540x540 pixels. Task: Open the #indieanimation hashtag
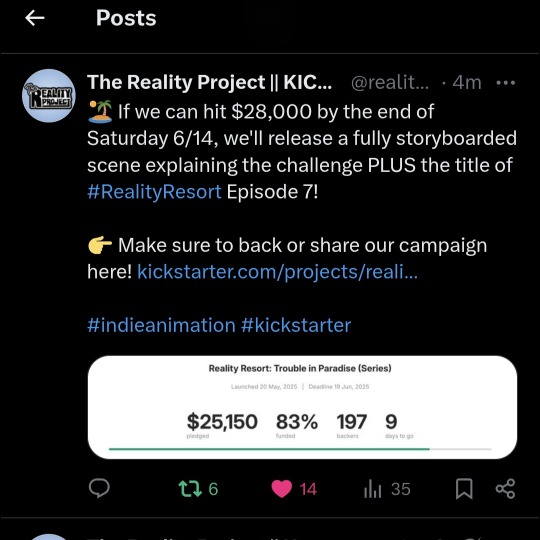(161, 325)
